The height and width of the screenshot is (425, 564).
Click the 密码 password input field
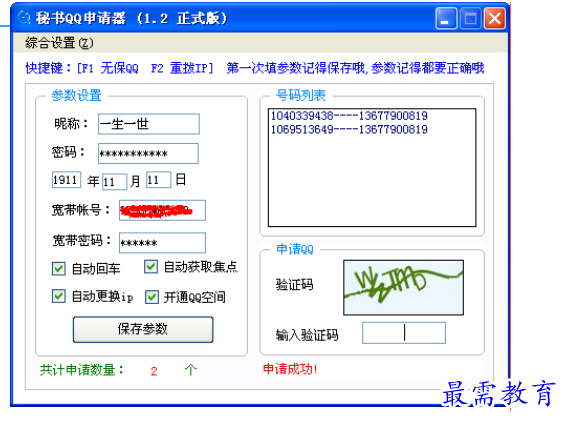148,154
